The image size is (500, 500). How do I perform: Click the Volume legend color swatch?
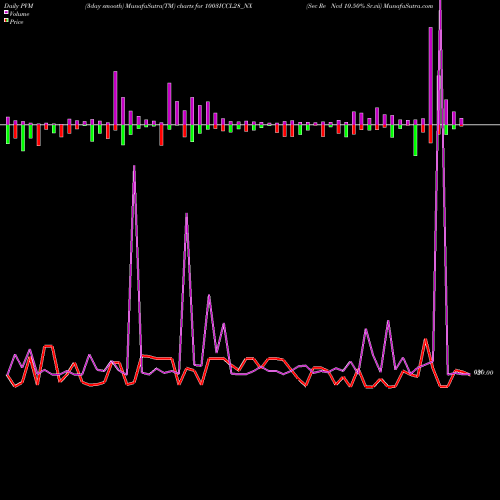[6, 12]
